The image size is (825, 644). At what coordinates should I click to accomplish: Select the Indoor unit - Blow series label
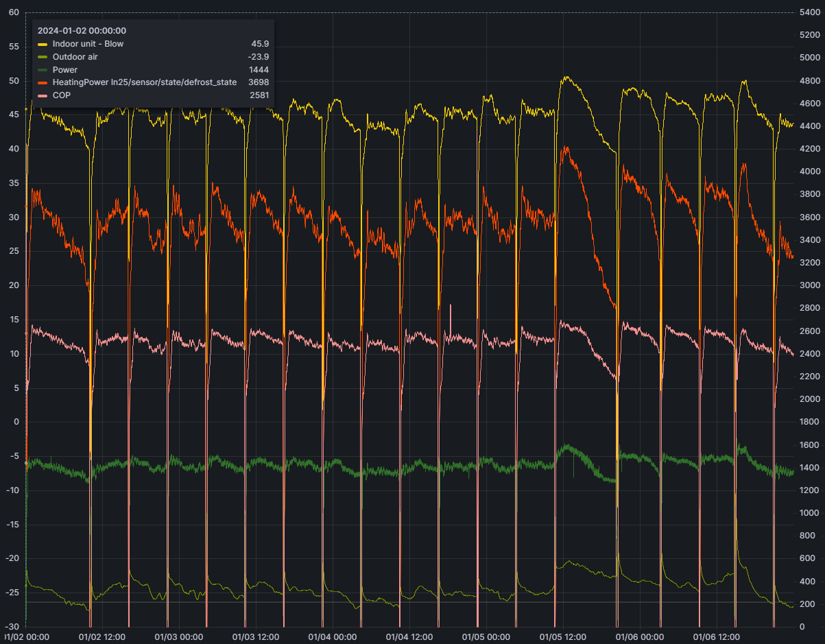coord(88,44)
